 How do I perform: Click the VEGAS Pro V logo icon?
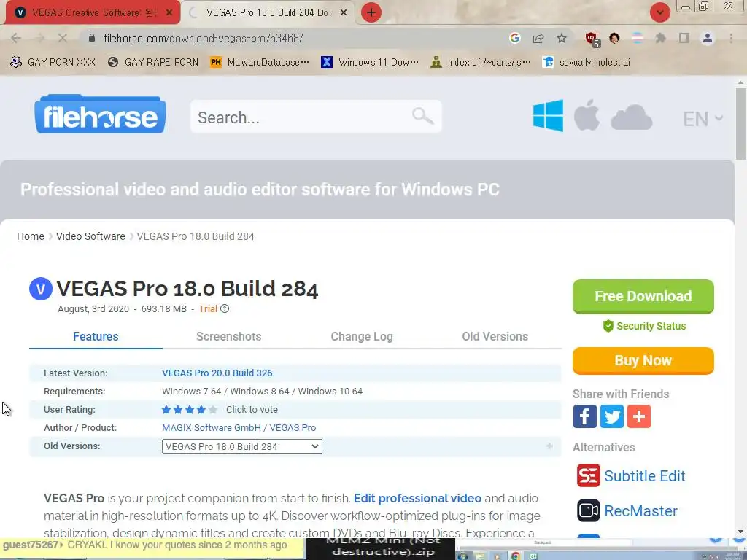[x=41, y=289]
